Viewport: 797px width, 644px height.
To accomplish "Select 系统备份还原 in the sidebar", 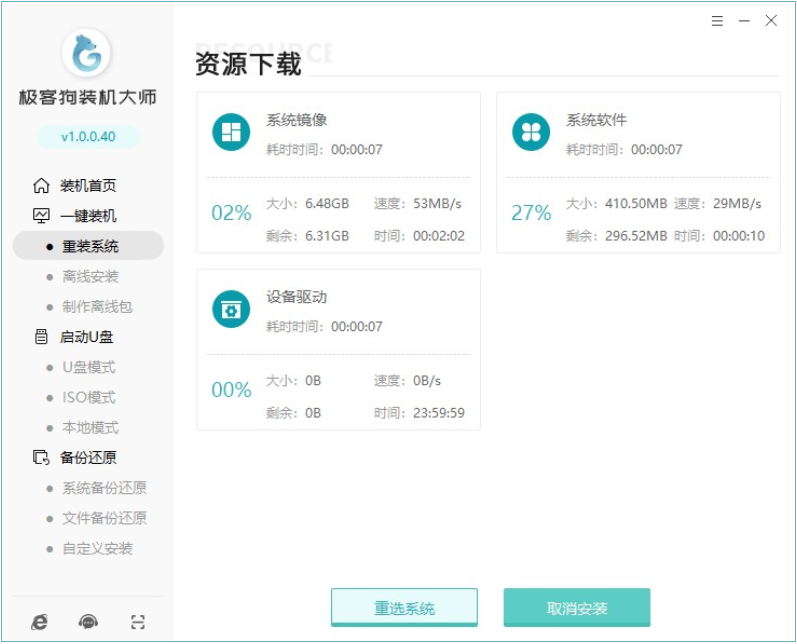I will 104,488.
